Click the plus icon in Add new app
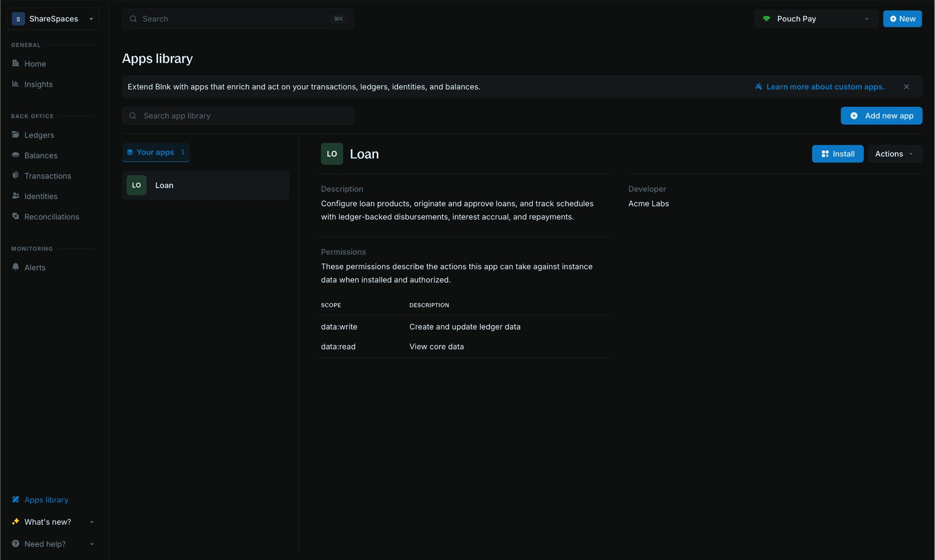Image resolution: width=935 pixels, height=560 pixels. [854, 116]
